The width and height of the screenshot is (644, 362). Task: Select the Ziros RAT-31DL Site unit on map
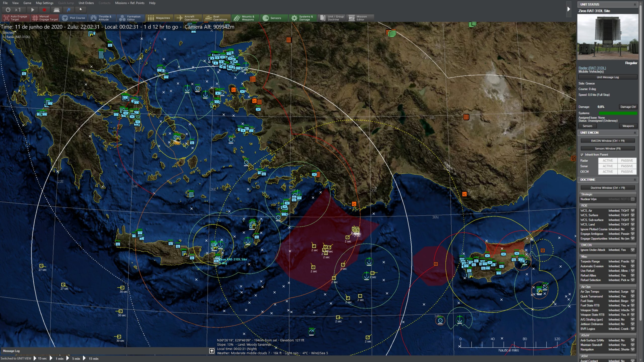pos(217,261)
